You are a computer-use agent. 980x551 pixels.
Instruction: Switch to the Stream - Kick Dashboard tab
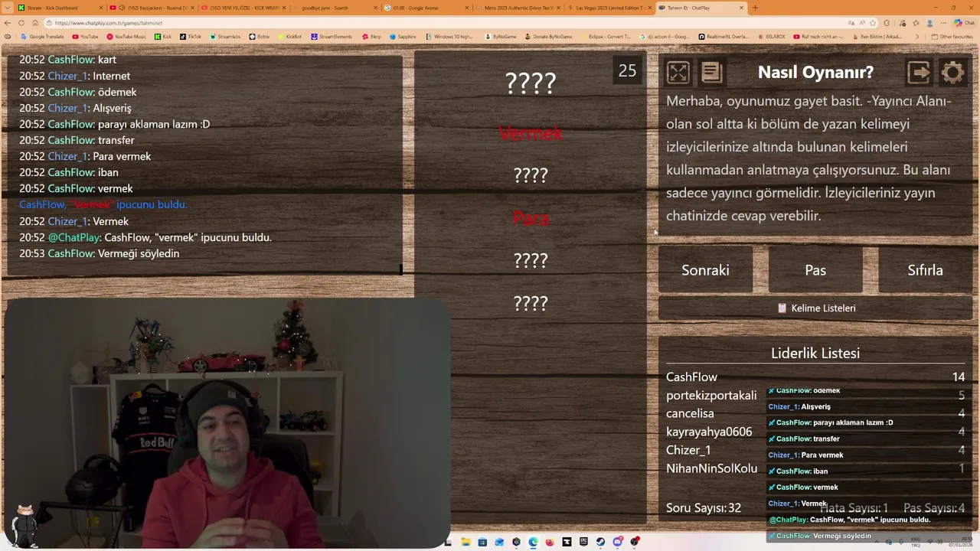point(59,8)
